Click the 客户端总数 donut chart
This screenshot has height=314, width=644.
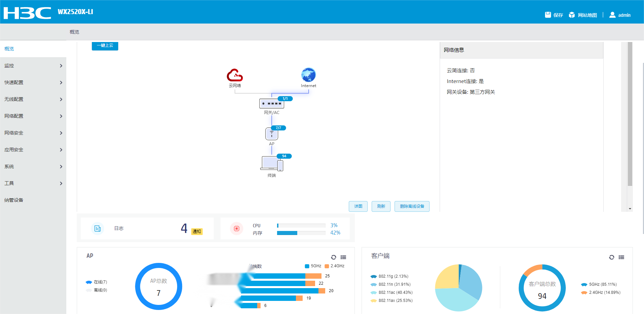pyautogui.click(x=542, y=288)
